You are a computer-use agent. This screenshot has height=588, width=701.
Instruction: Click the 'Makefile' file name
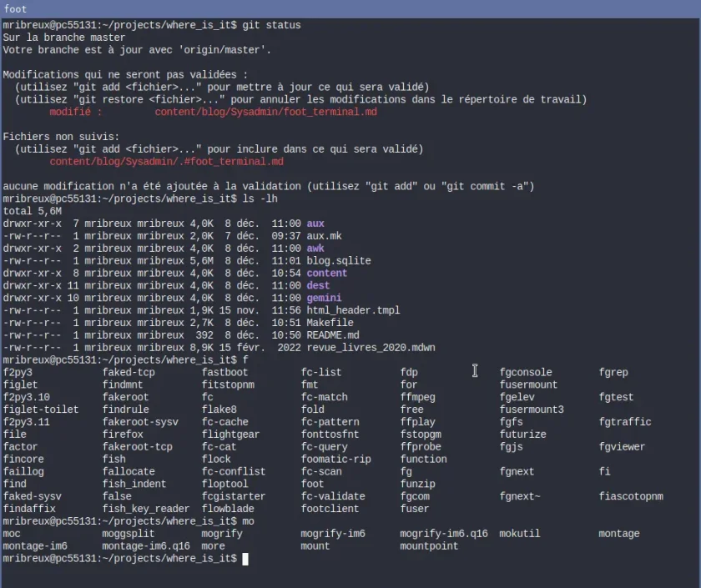coord(330,323)
